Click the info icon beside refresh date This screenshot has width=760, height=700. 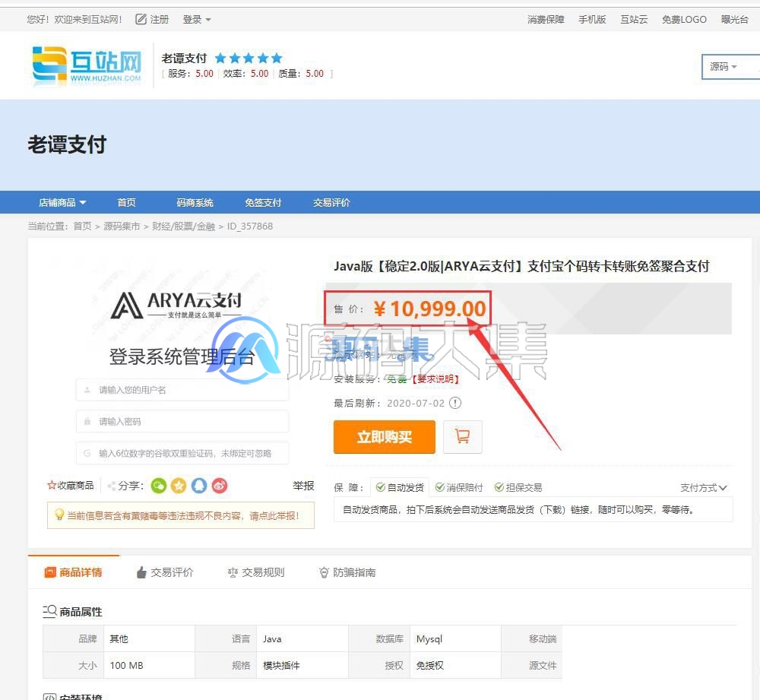point(455,403)
